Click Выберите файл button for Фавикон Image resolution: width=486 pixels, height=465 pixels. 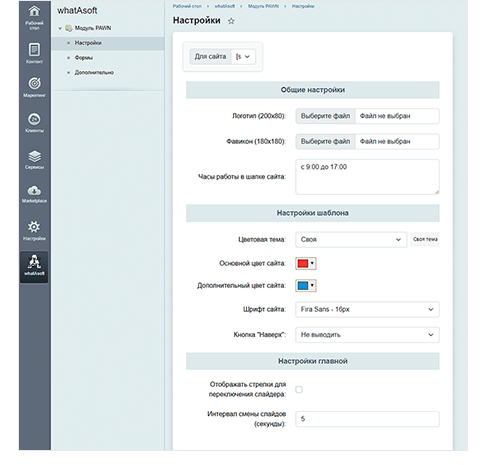tap(325, 141)
